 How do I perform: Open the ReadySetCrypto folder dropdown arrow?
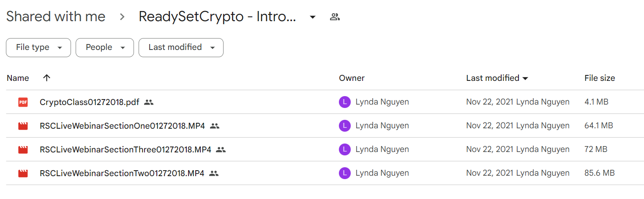(x=312, y=17)
